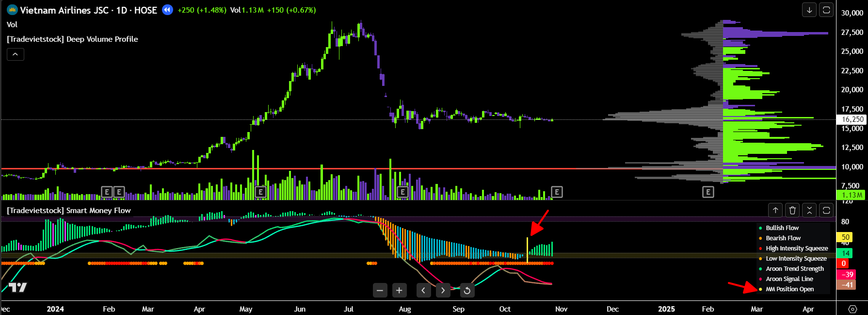Click the Bearish Flow legend entry
Image resolution: width=868 pixels, height=315 pixels.
click(x=783, y=238)
